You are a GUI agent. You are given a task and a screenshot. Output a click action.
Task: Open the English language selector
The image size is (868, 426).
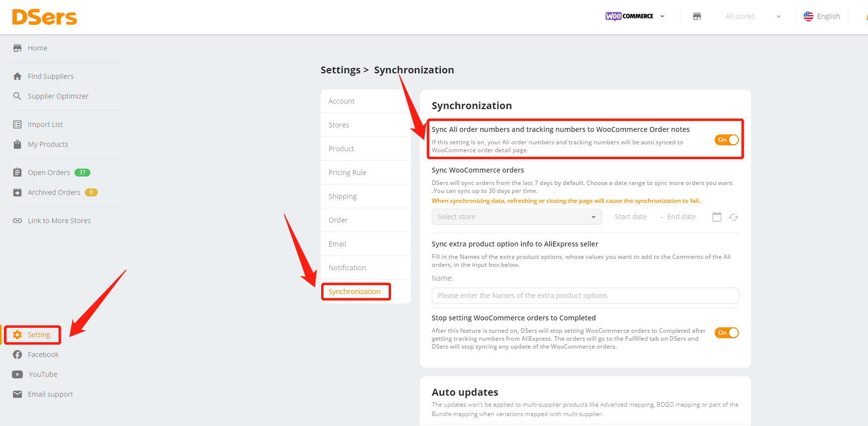tap(822, 16)
